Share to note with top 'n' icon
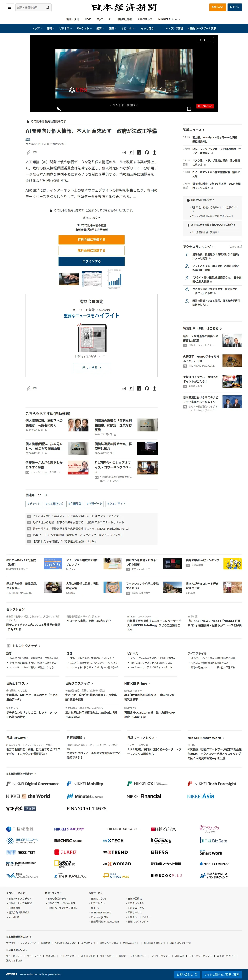Screen dimensions: 248x980 coord(131,152)
